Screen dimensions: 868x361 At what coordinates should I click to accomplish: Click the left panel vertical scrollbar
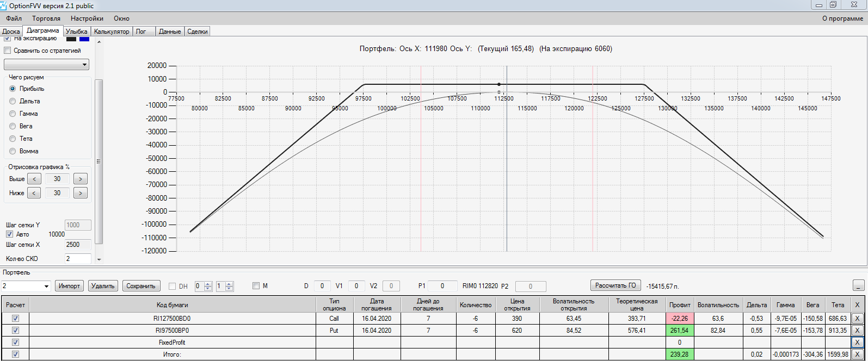[x=99, y=161]
